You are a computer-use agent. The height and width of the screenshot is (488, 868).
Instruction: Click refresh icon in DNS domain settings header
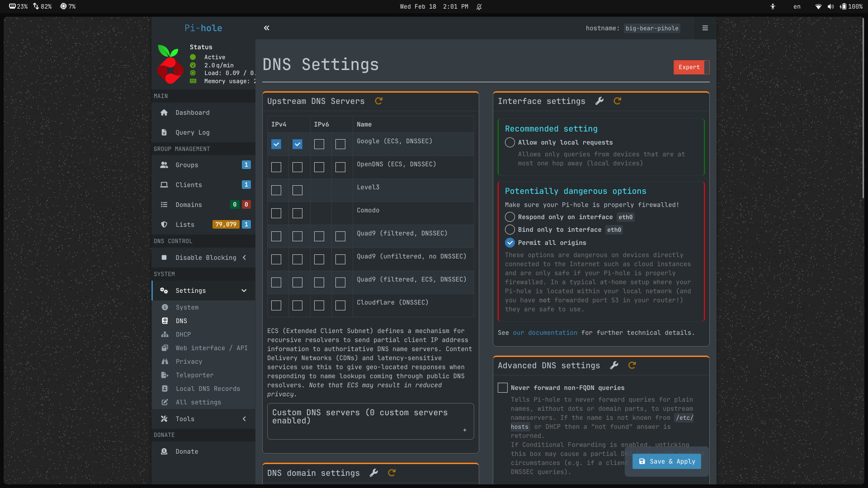click(392, 473)
